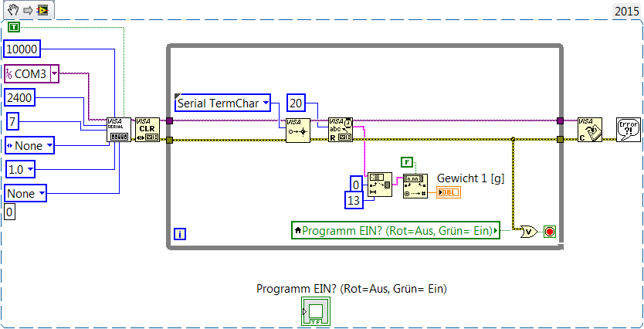Click the VISA Clear (CLR) node

click(x=147, y=130)
